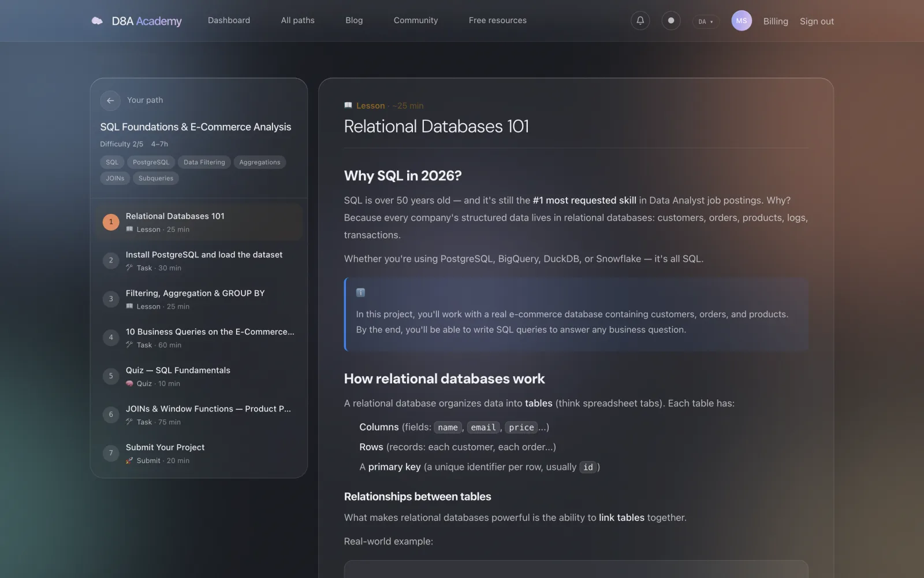
Task: Open the Dashboard nav item
Action: pos(229,20)
